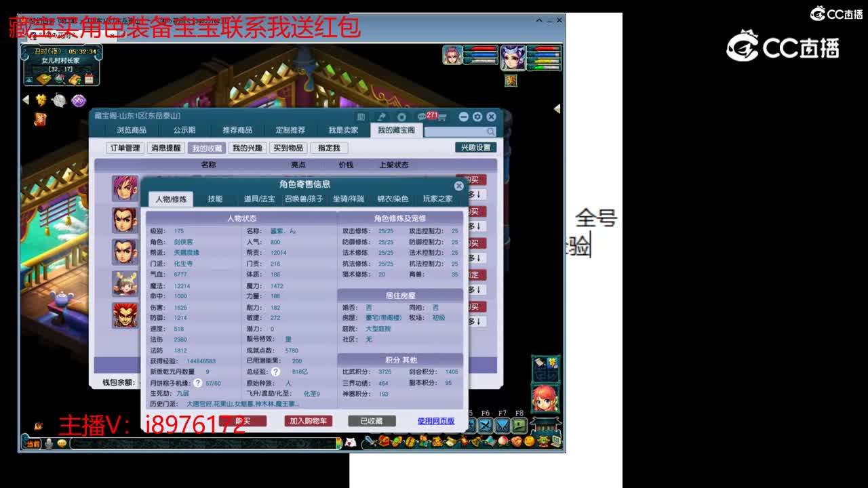Click the help icon next to 月饼粽子机缘
The image size is (868, 488).
pos(198,383)
